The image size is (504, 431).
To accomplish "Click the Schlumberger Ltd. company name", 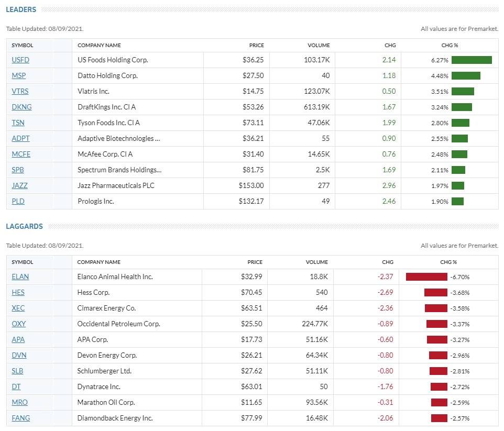I will click(104, 371).
